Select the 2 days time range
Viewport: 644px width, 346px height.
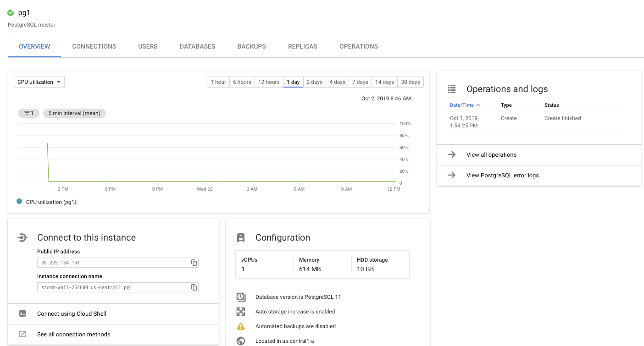pyautogui.click(x=314, y=82)
